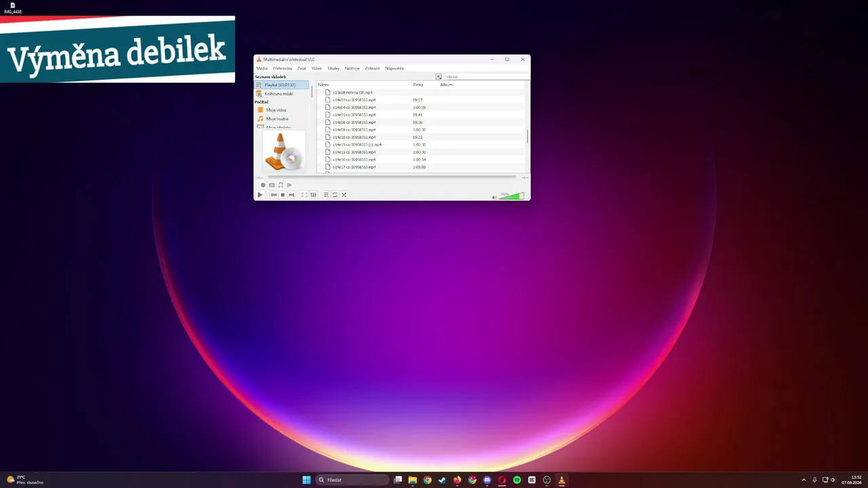Toggle random shuffle playback
The width and height of the screenshot is (868, 488).
[x=344, y=195]
